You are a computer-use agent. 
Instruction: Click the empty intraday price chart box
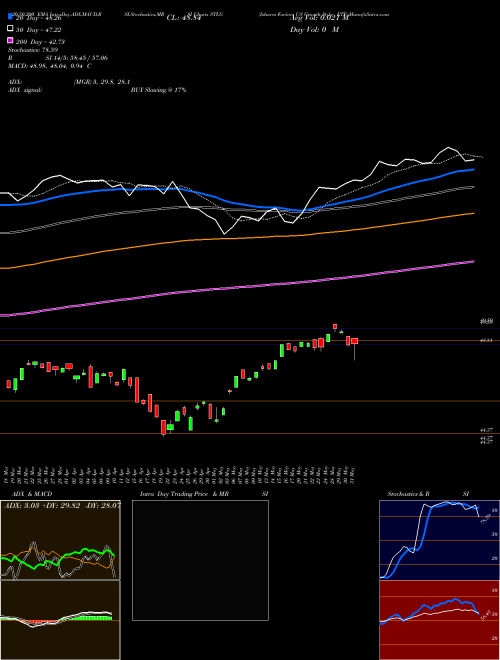point(200,560)
